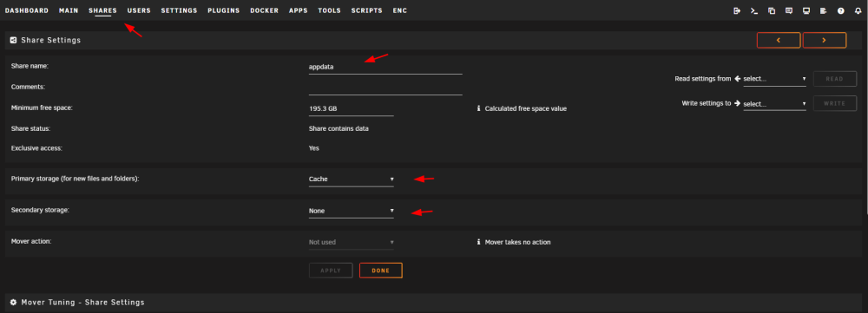This screenshot has height=313, width=868.
Task: Click the 'Share Settings' section title
Action: (x=51, y=41)
